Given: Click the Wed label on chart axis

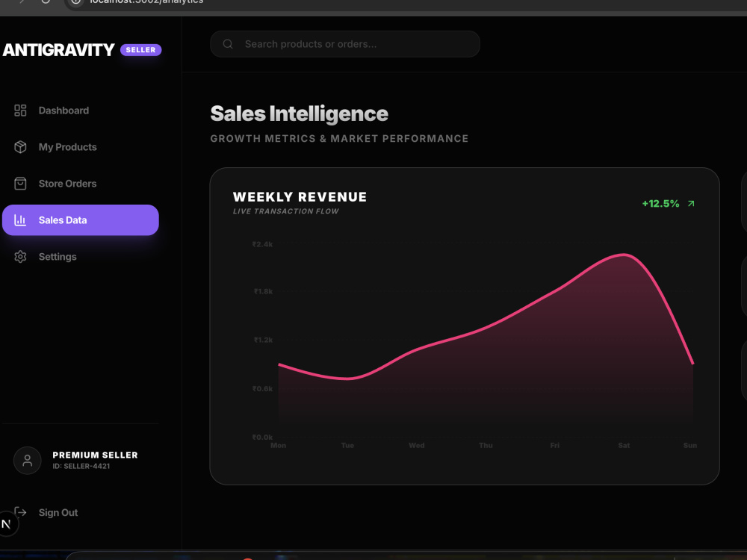Looking at the screenshot, I should [x=417, y=446].
